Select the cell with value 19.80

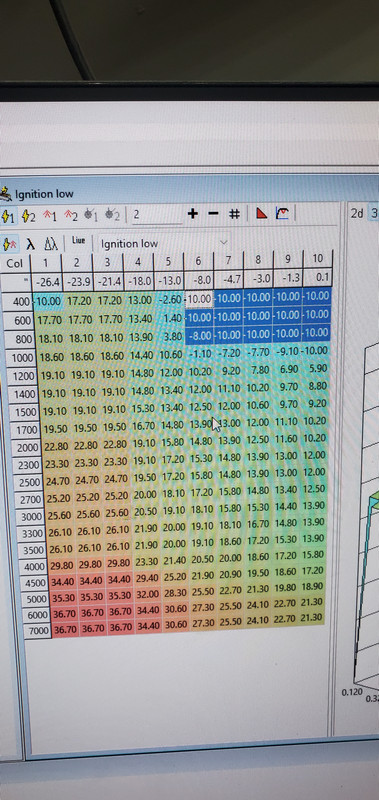pyautogui.click(x=285, y=588)
